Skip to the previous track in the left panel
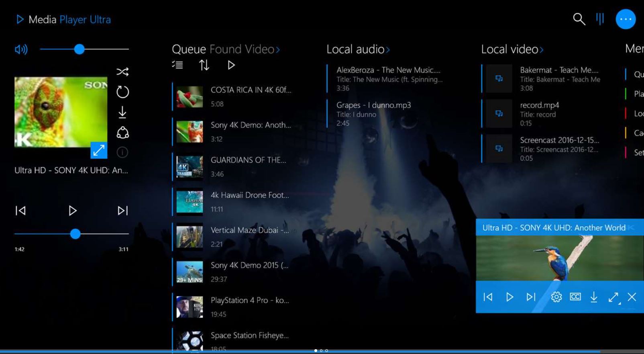Viewport: 644px width, 354px height. tap(20, 211)
